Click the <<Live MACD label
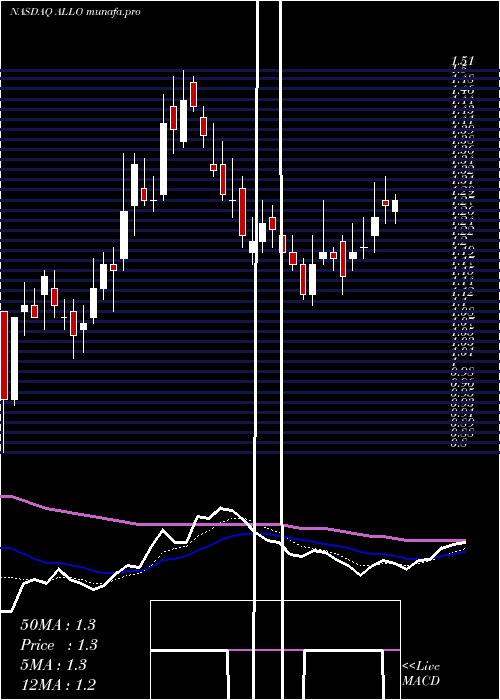The width and height of the screenshot is (500, 700). 421,673
